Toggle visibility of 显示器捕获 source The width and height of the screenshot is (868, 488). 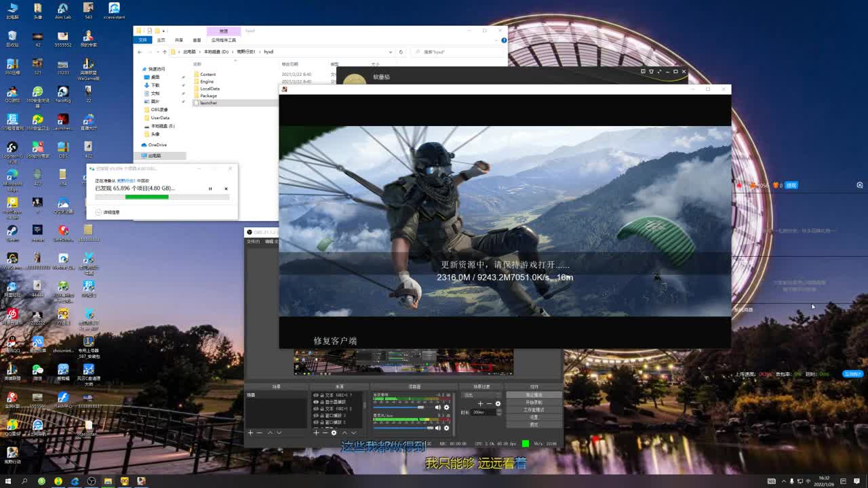tap(316, 402)
